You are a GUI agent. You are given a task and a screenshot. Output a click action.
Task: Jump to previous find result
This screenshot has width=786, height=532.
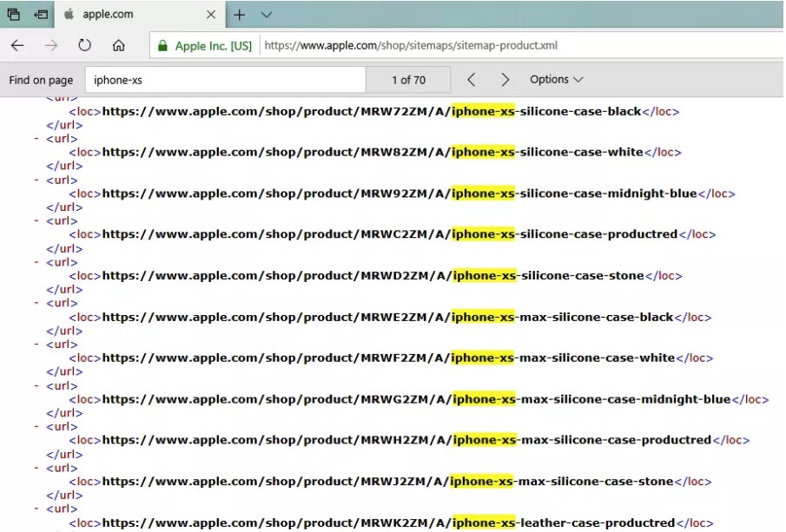[472, 80]
